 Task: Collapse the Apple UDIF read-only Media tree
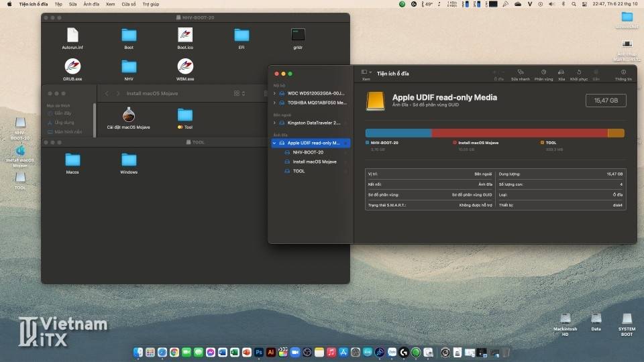(274, 143)
